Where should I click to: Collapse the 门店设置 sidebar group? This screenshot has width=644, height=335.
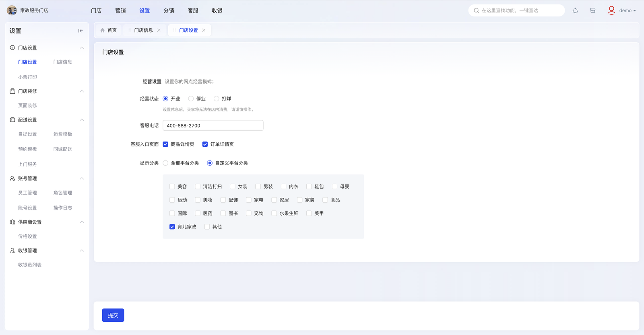82,48
